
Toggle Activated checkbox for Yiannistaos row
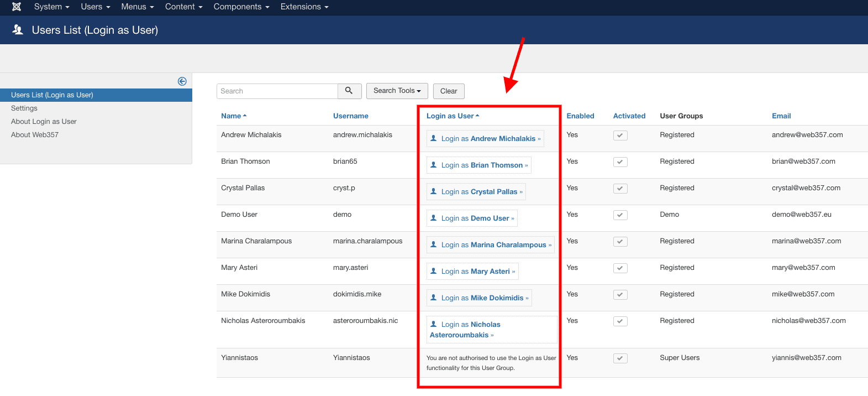point(620,358)
